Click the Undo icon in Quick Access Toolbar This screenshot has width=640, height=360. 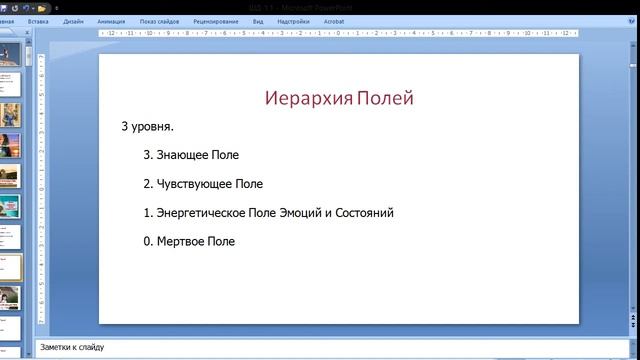click(x=27, y=8)
